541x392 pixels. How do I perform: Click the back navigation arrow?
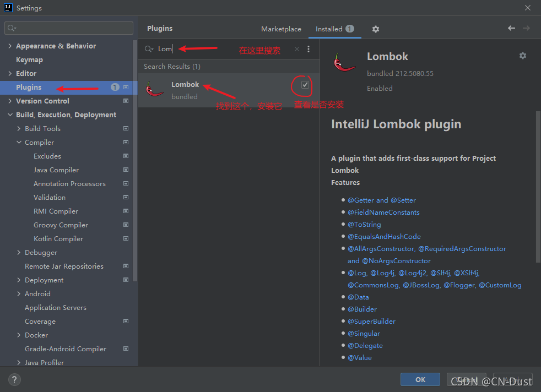(x=511, y=28)
